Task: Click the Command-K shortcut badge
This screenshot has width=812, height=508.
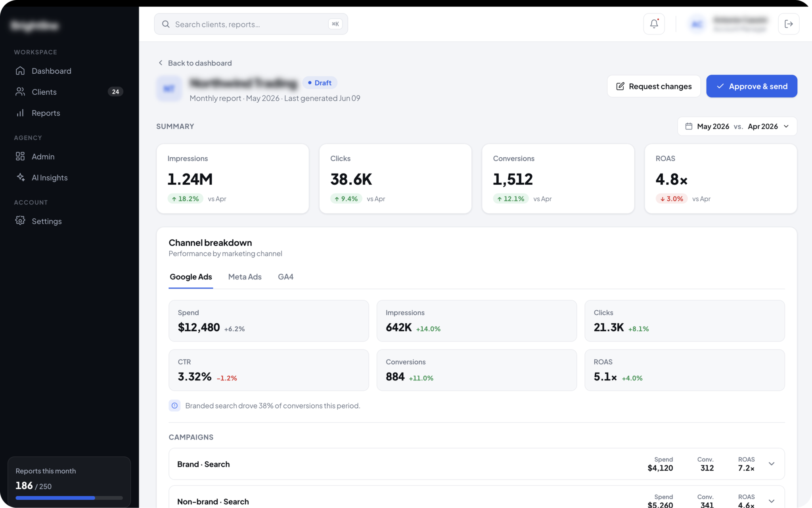Action: [x=335, y=24]
